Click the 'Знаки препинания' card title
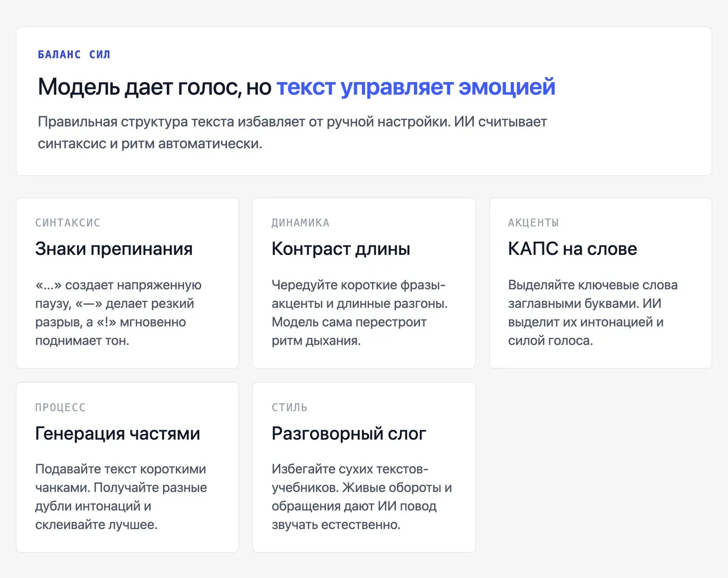The width and height of the screenshot is (728, 578). tap(114, 249)
